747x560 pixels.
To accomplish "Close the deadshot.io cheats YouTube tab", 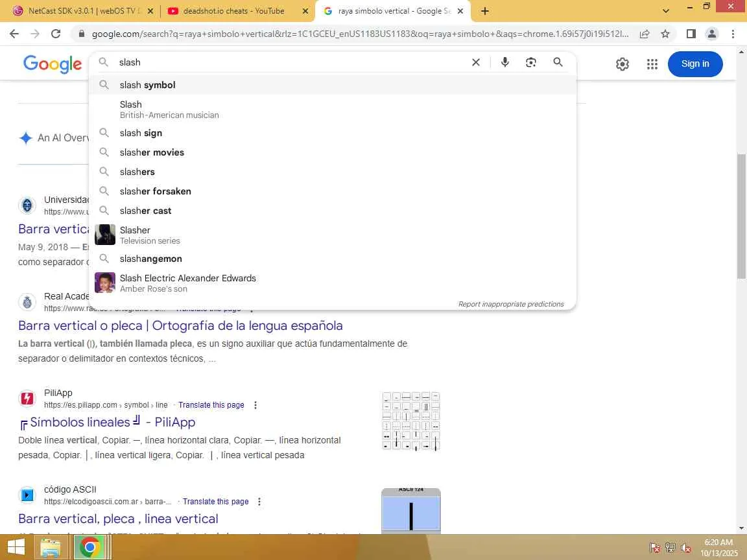I will point(305,11).
